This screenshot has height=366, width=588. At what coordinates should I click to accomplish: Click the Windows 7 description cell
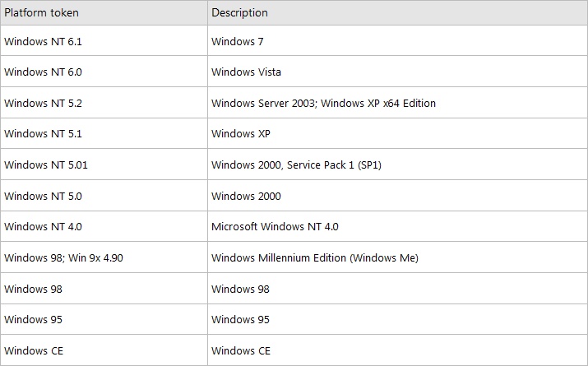(x=397, y=41)
